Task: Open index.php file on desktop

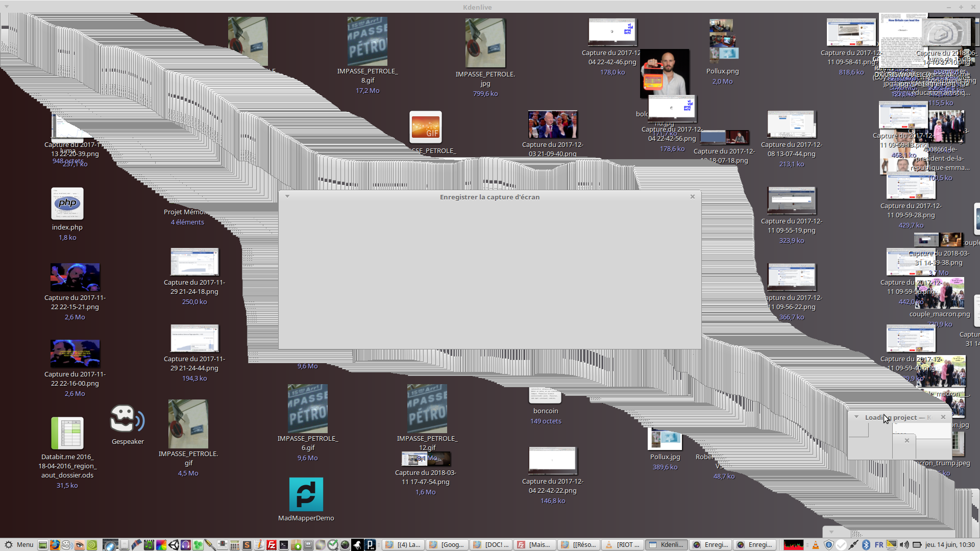Action: pos(67,204)
